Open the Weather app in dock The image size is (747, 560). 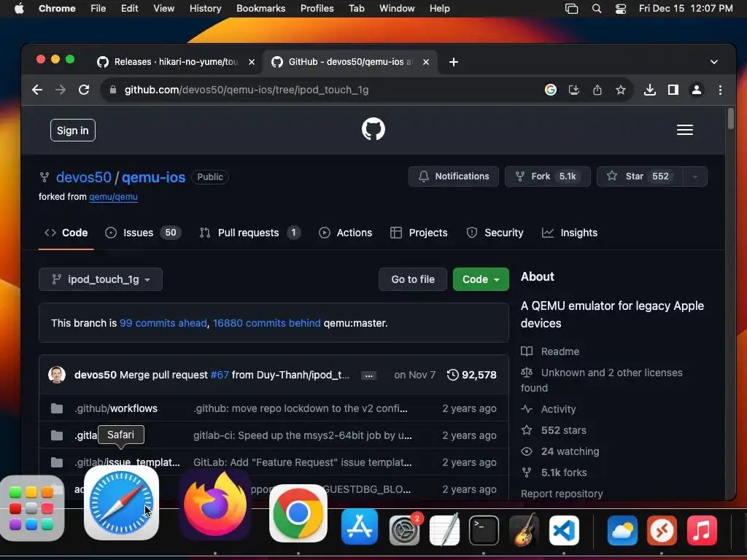[623, 530]
